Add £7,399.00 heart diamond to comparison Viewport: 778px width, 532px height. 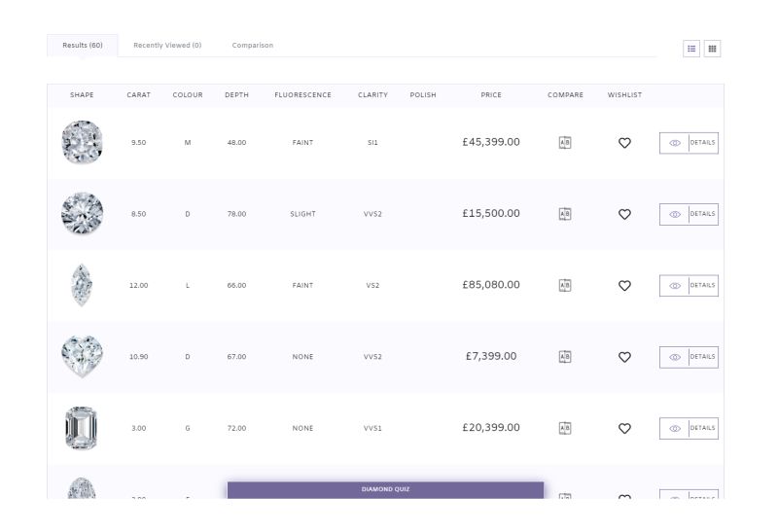tap(565, 357)
